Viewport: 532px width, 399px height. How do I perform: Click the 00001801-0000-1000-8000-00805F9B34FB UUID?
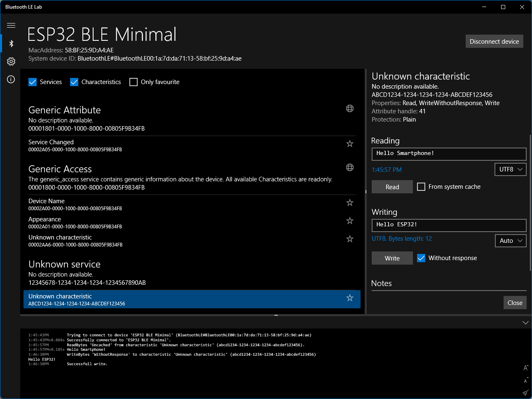tap(87, 129)
